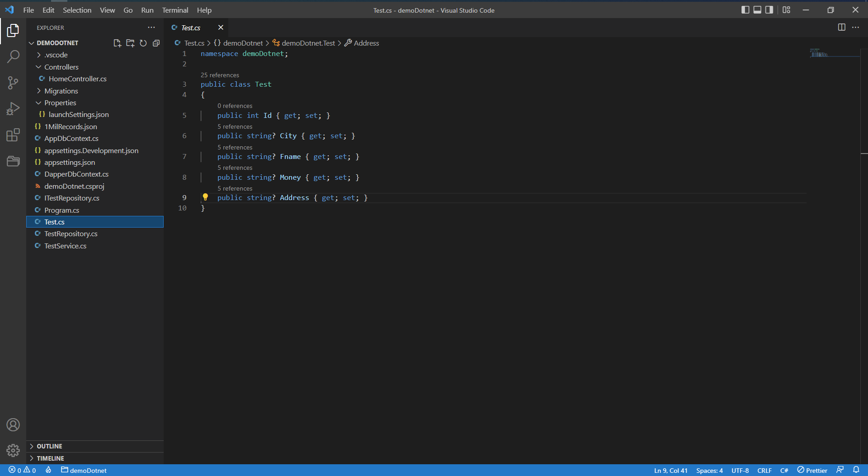Open TestRepository.cs from explorer
Viewport: 868px width, 476px height.
coord(95,234)
